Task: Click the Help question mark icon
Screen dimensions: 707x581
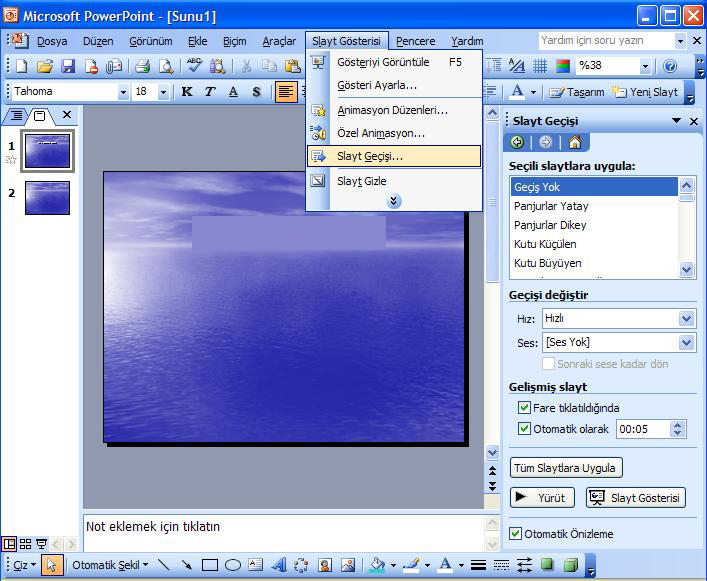Action: click(670, 66)
